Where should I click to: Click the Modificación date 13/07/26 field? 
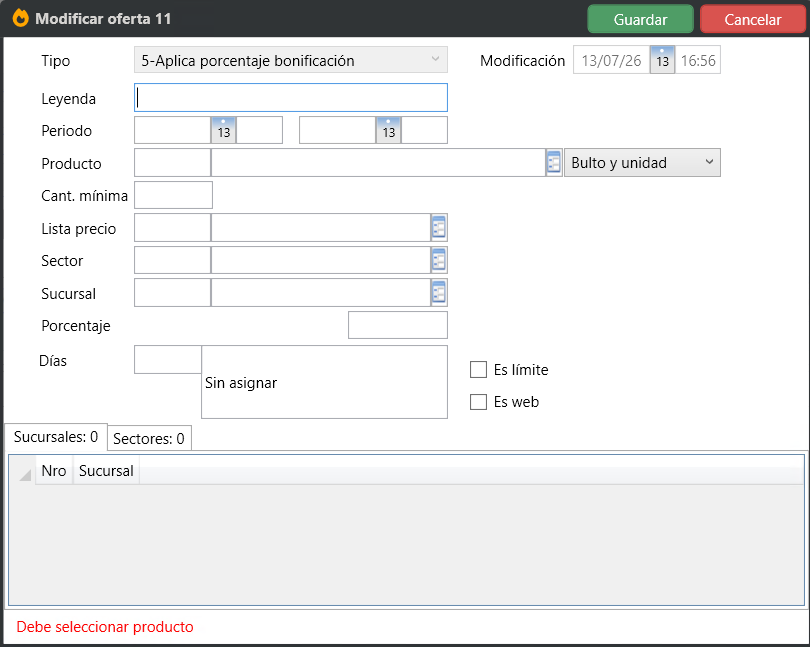[x=612, y=60]
